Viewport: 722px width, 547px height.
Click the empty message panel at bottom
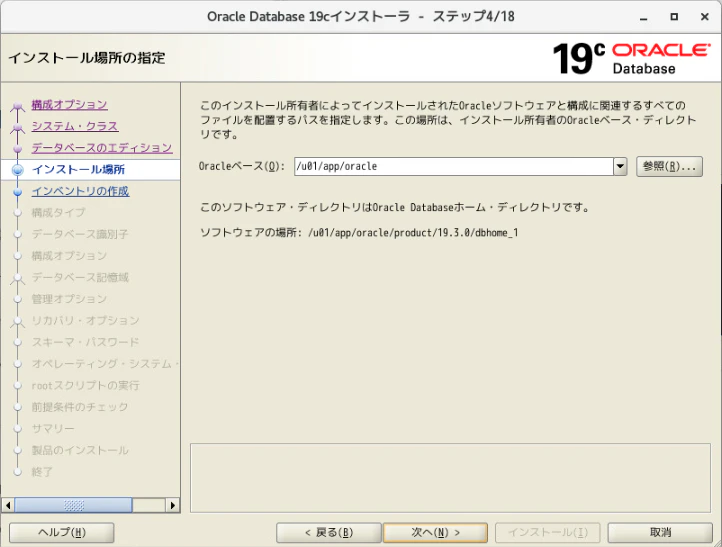point(450,478)
